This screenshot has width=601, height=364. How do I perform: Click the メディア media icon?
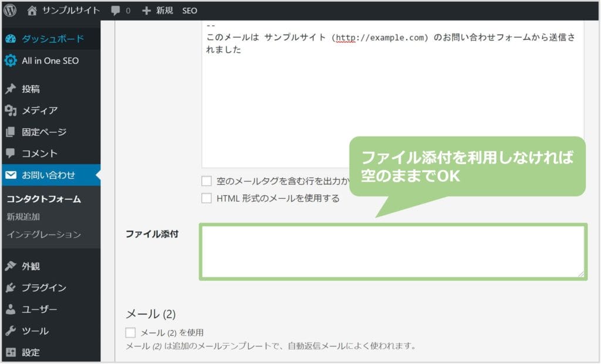(x=11, y=111)
